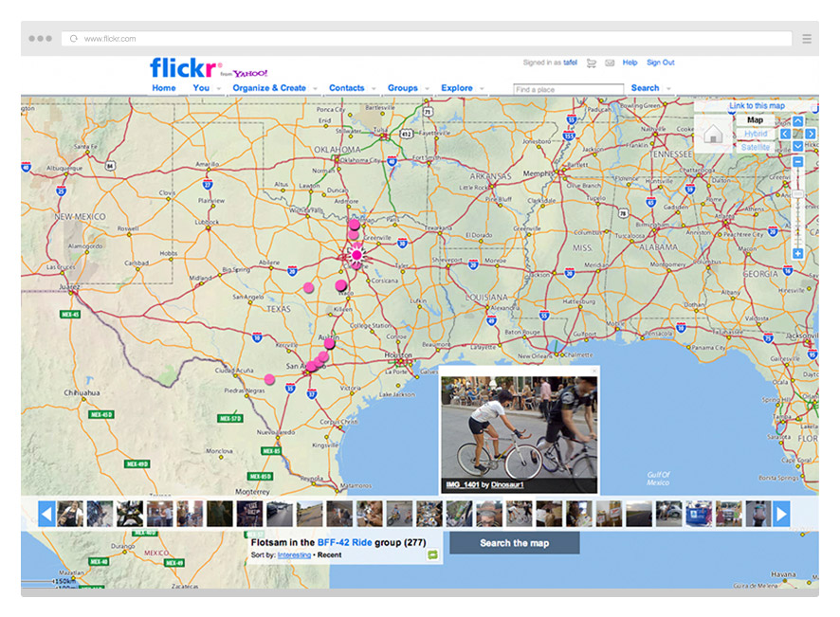Pan the map right with arrow button
Screen dimensions: 840x617
pos(811,134)
